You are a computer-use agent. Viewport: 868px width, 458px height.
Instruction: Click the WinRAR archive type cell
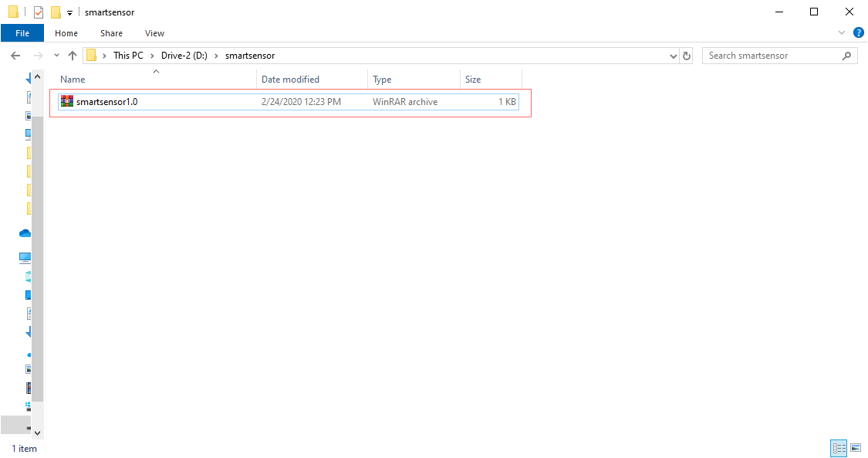tap(405, 102)
